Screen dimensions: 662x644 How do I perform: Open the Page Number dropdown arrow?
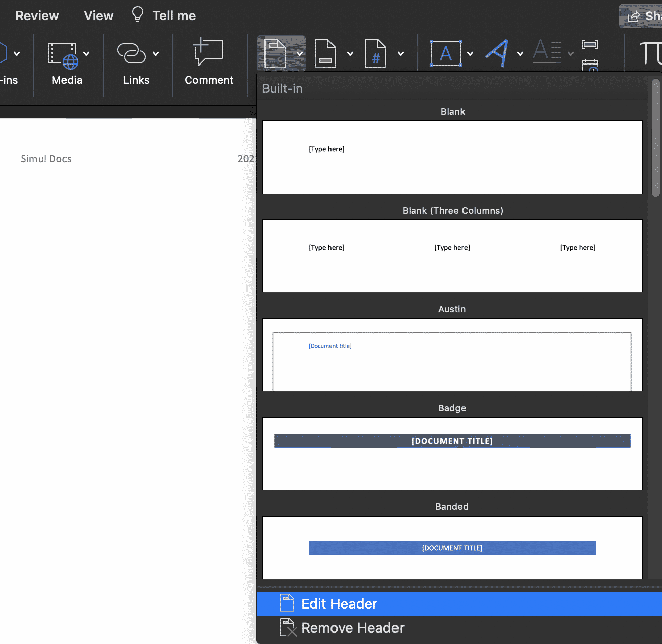400,53
